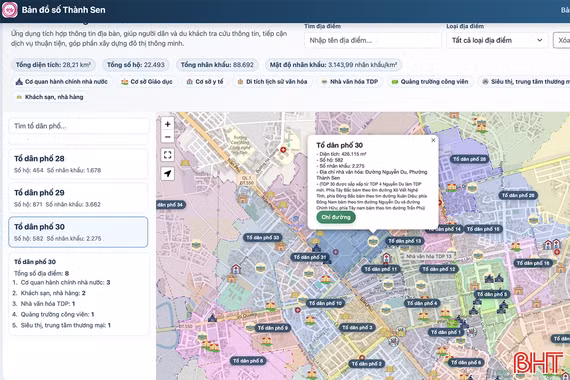The image size is (570, 380).
Task: Toggle Cơ quan hành chính nhà nước filter
Action: [62, 82]
